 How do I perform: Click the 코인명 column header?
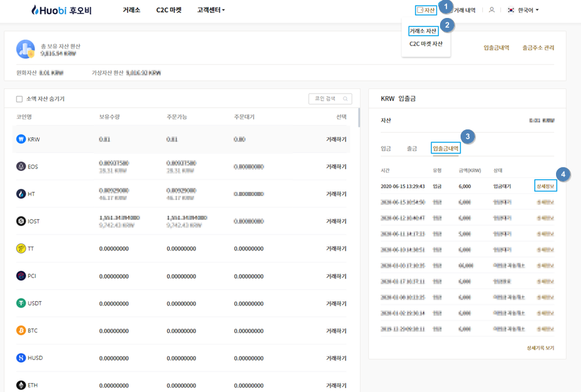(x=24, y=117)
